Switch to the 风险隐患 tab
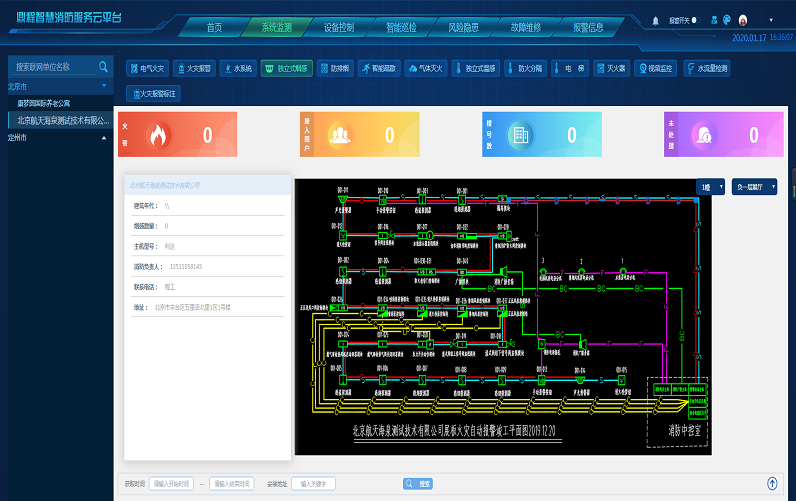The height and width of the screenshot is (501, 796). click(463, 27)
